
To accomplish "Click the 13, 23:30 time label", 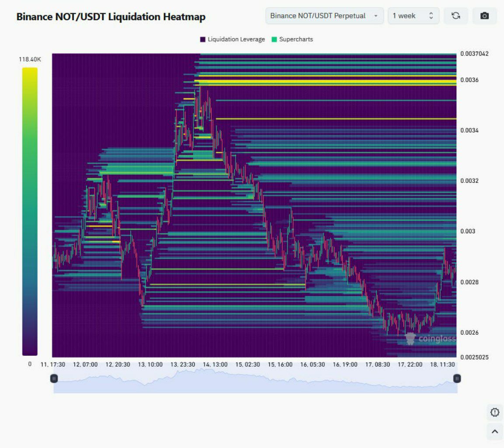I will click(183, 364).
